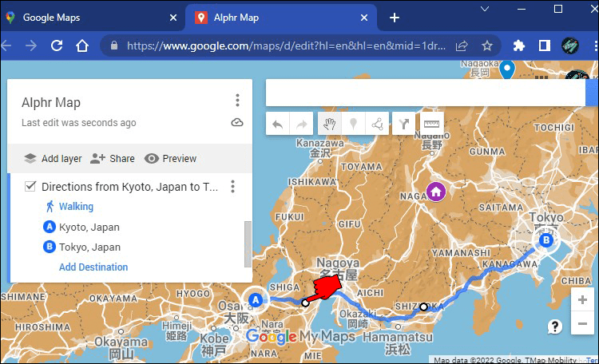Open map Preview
The image size is (599, 364).
170,159
